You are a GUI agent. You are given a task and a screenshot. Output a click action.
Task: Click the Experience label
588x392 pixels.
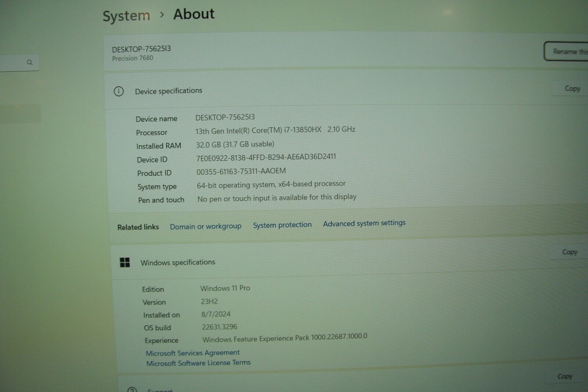[x=161, y=341]
